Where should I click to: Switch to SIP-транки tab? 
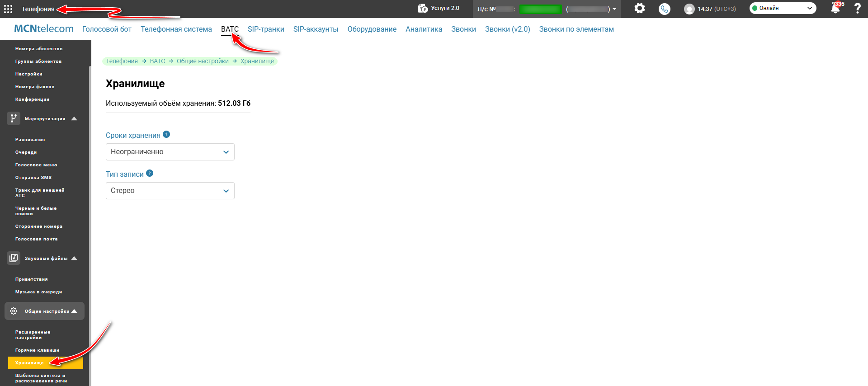(x=266, y=29)
